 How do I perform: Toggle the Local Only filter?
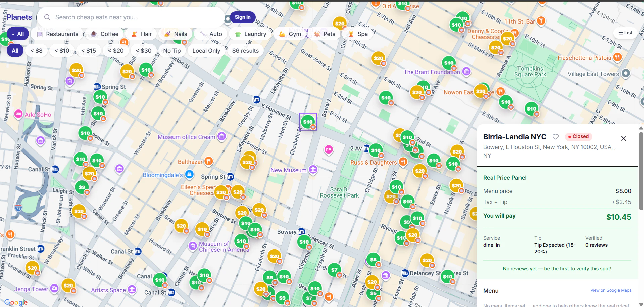tap(206, 51)
